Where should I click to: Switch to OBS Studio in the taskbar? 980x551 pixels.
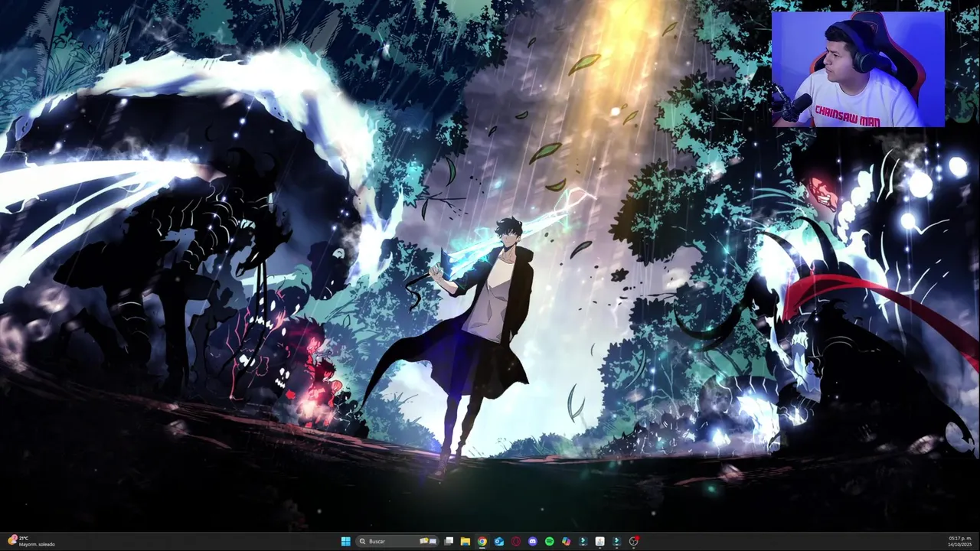click(x=634, y=541)
